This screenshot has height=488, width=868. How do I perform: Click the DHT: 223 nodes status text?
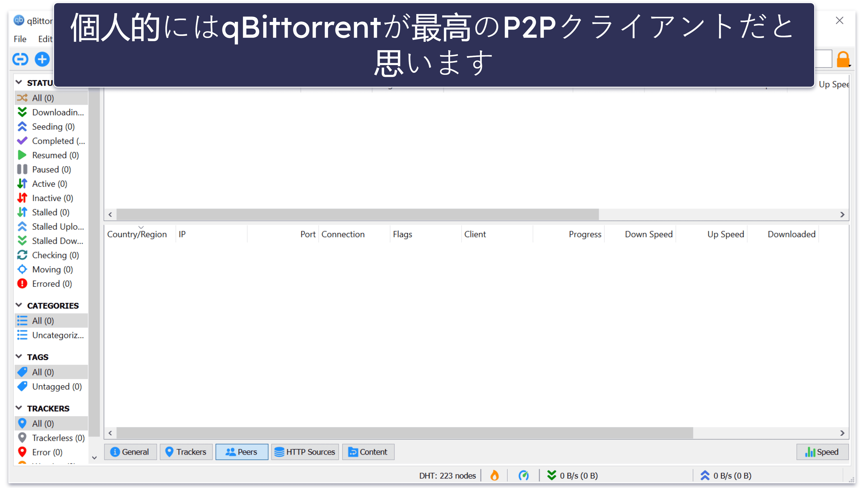(447, 476)
